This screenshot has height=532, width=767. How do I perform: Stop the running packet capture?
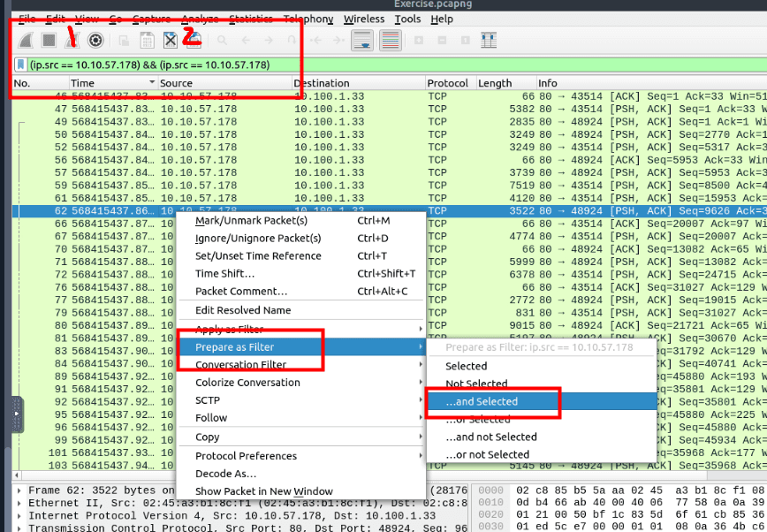49,40
